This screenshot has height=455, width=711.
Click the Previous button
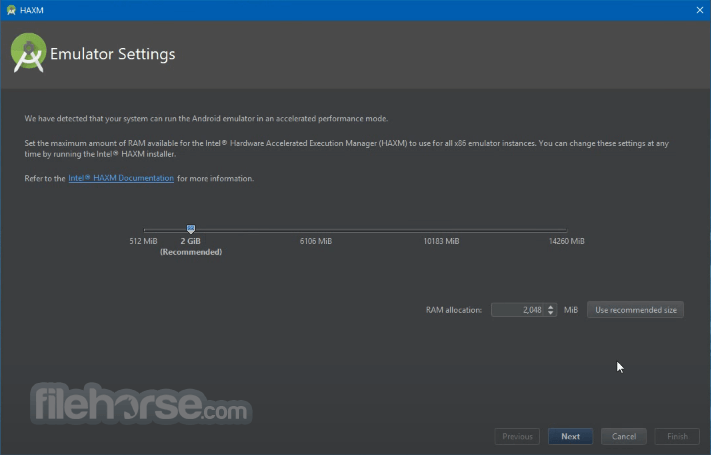point(517,436)
